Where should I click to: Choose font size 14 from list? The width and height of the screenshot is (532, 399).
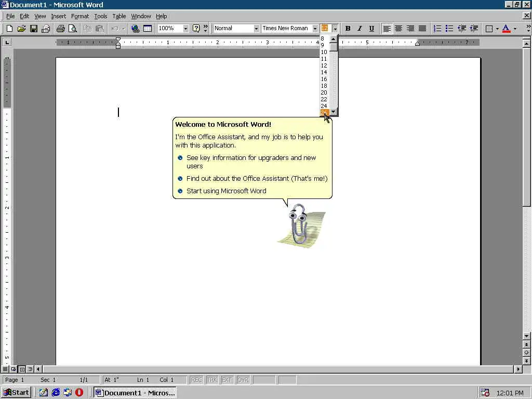click(324, 72)
